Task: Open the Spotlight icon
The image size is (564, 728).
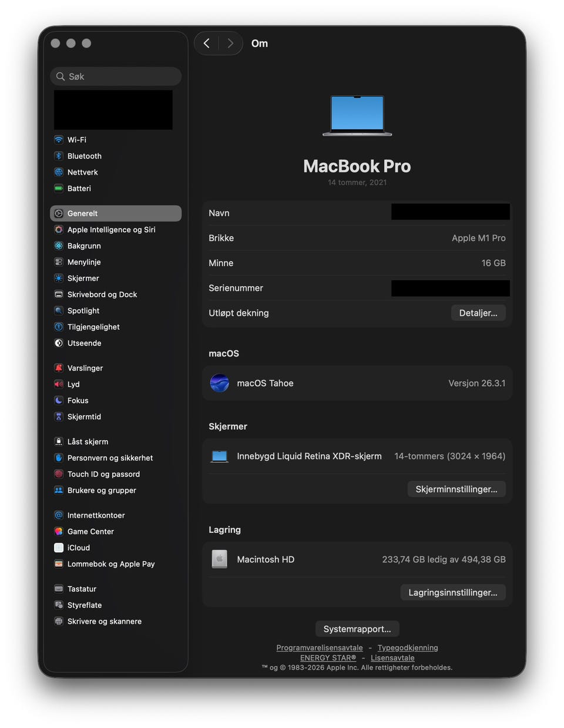Action: [x=59, y=310]
